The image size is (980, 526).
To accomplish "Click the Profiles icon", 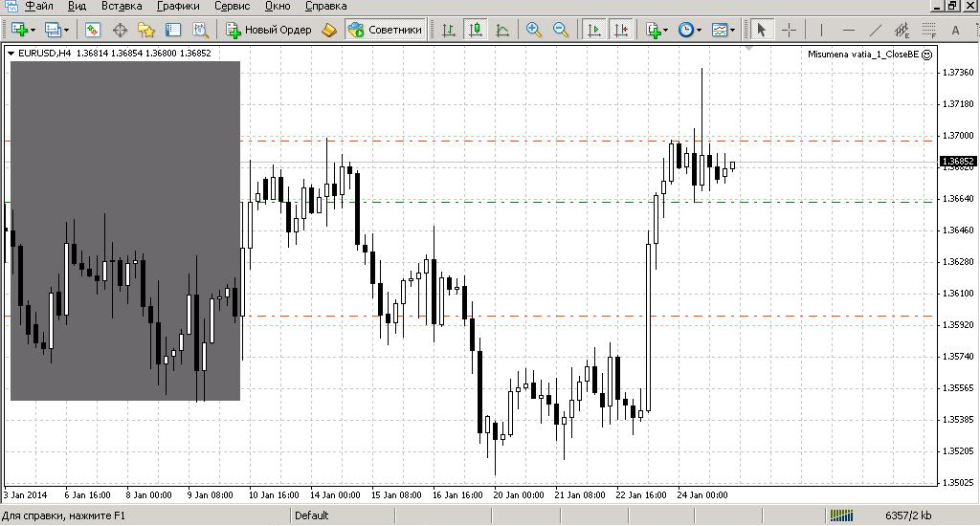I will click(x=54, y=30).
